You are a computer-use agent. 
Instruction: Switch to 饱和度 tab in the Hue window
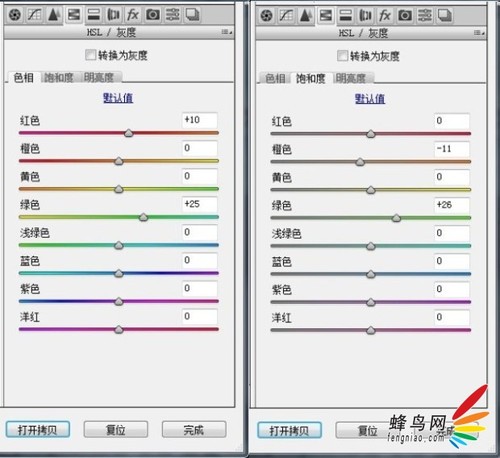click(x=59, y=78)
